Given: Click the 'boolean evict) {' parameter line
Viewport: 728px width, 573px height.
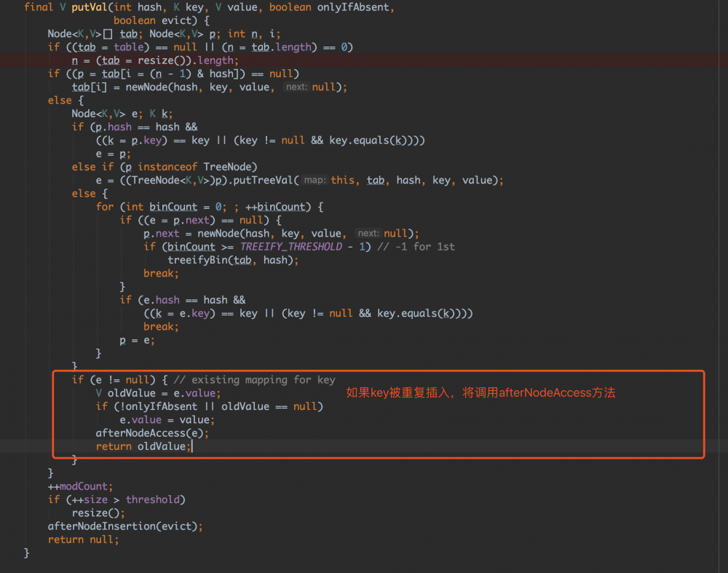Looking at the screenshot, I should 161,20.
